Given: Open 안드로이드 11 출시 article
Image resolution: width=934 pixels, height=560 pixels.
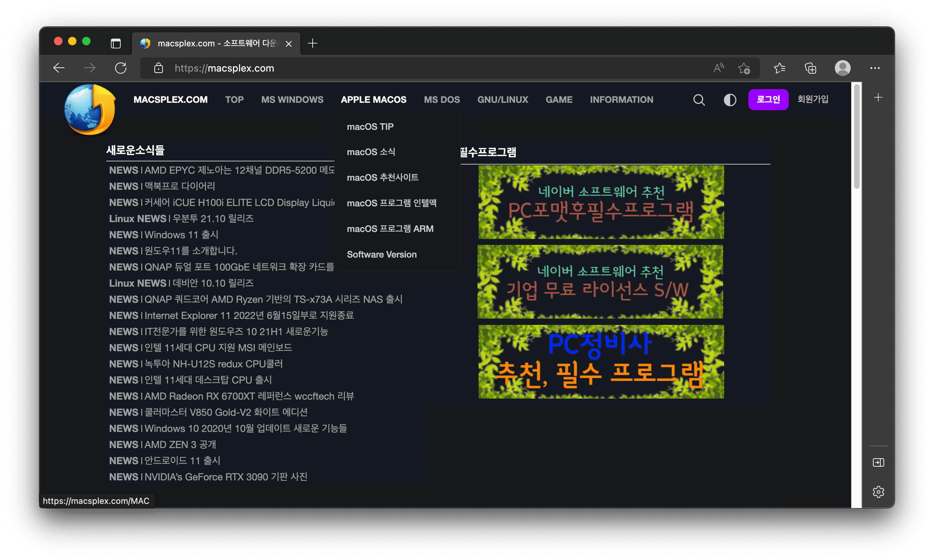Looking at the screenshot, I should 182,460.
